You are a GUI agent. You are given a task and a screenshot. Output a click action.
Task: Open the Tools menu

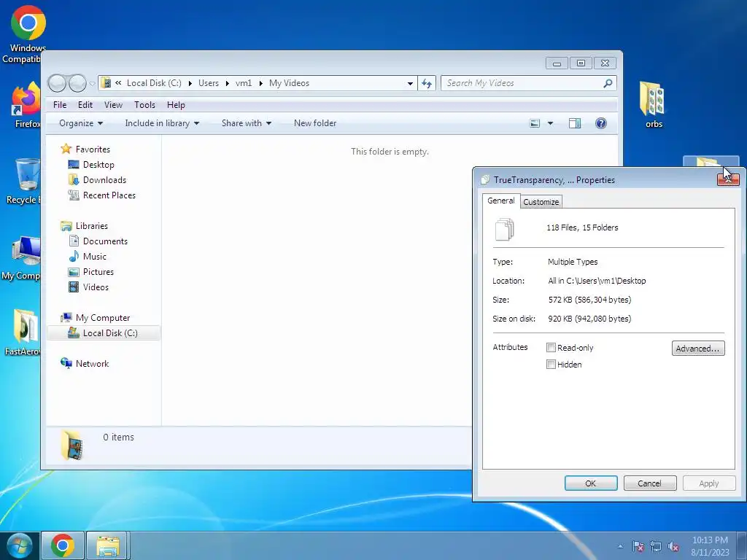(x=145, y=105)
